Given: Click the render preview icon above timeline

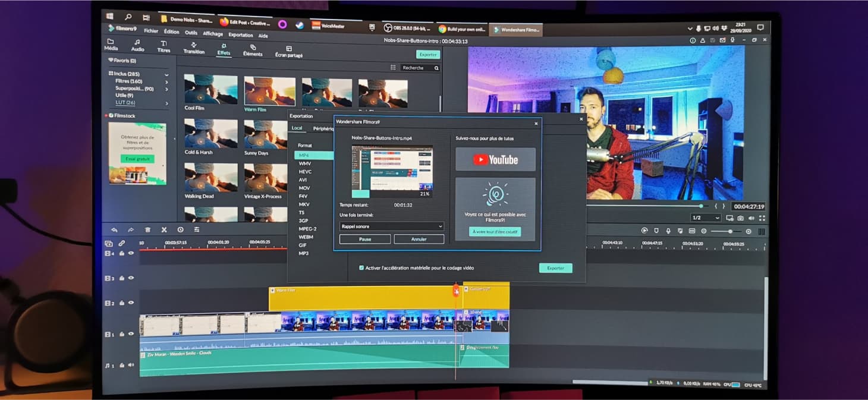Looking at the screenshot, I should click(644, 231).
